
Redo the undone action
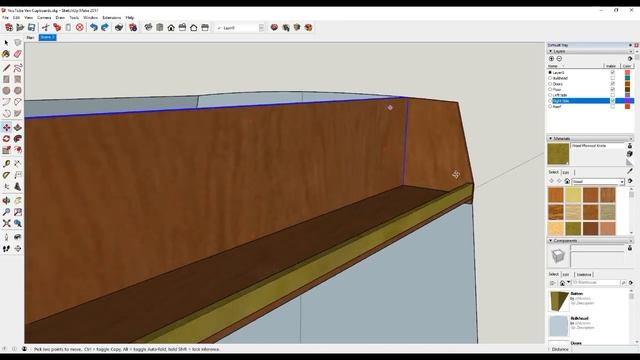tap(105, 27)
